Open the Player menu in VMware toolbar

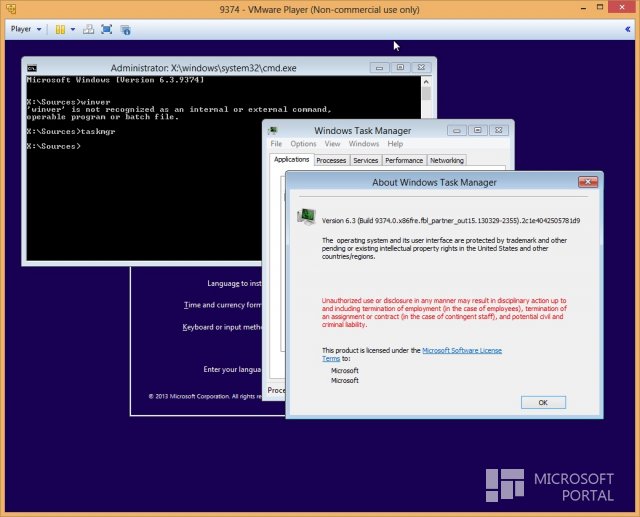[x=26, y=29]
